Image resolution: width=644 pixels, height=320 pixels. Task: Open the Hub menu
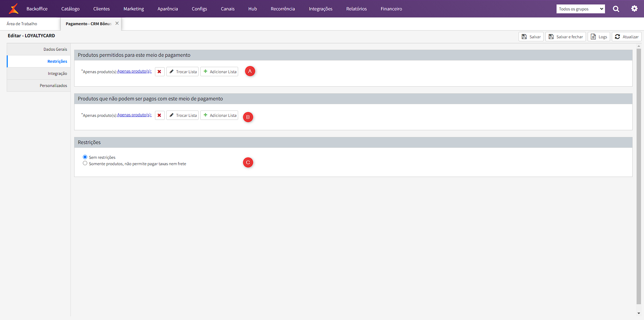click(253, 9)
